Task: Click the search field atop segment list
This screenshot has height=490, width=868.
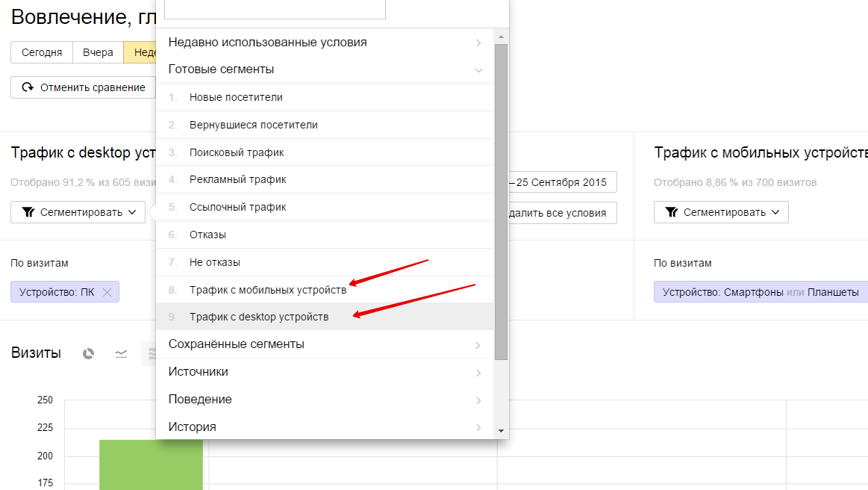Action: click(275, 9)
